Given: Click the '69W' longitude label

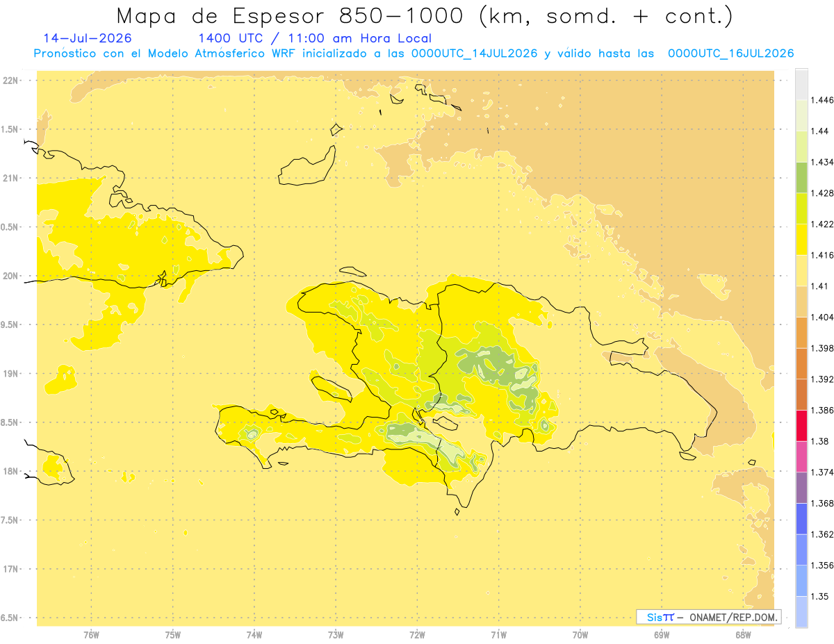Looking at the screenshot, I should click(662, 635).
